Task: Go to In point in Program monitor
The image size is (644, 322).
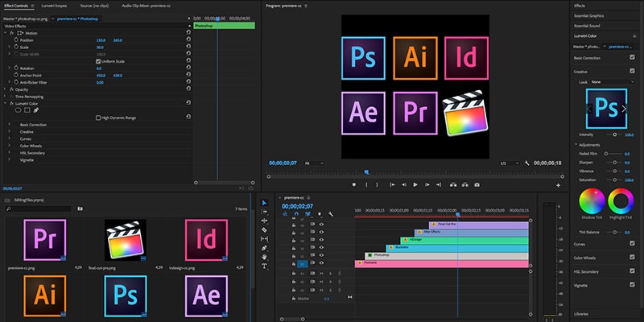Action: (393, 185)
